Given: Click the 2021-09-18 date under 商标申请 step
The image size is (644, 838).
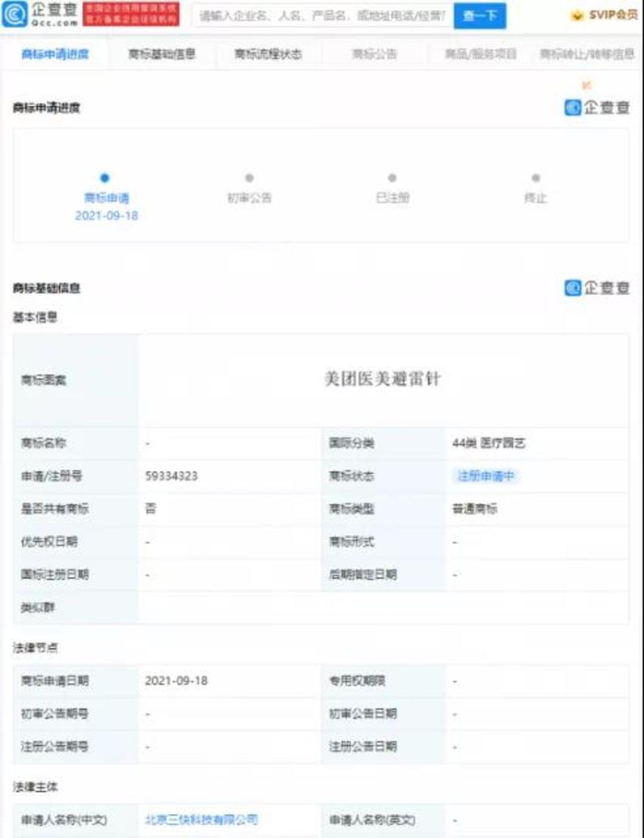Looking at the screenshot, I should click(x=106, y=215).
